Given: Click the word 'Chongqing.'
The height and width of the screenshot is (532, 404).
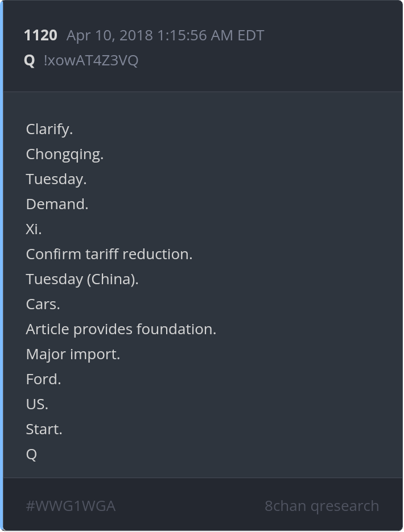Looking at the screenshot, I should pos(64,155).
